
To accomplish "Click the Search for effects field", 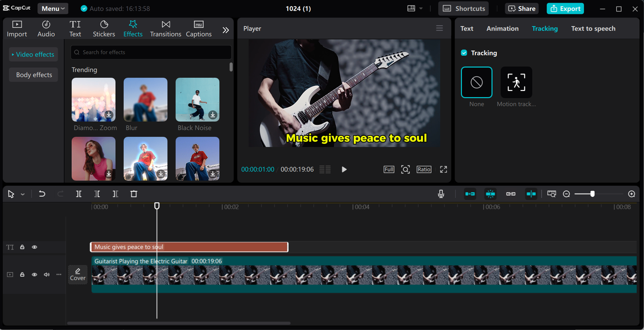I will pyautogui.click(x=151, y=52).
